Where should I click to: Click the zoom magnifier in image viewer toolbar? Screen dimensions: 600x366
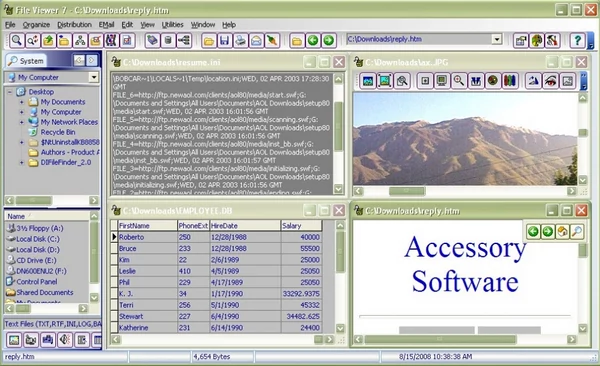[458, 80]
